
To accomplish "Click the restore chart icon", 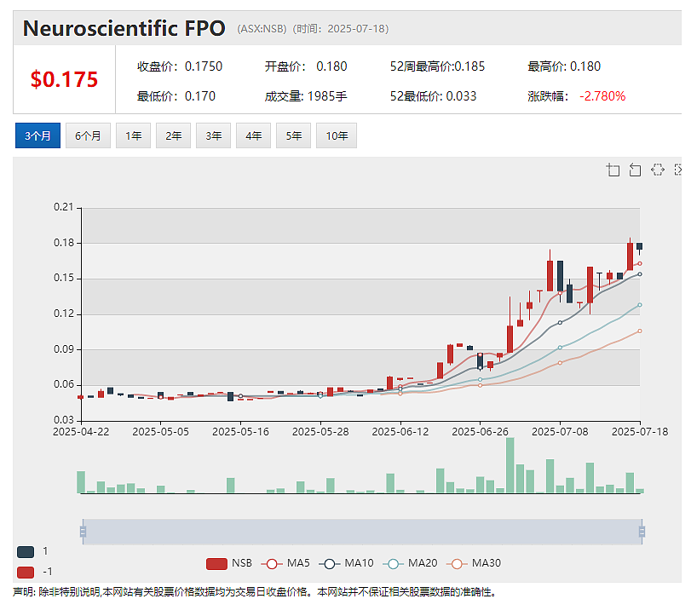I will point(658,170).
